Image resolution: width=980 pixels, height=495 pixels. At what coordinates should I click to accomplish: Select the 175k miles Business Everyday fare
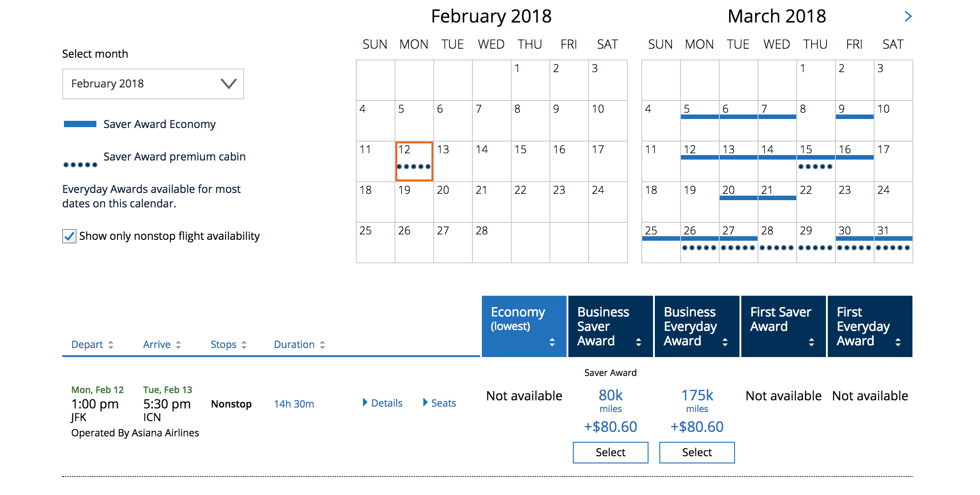click(697, 452)
